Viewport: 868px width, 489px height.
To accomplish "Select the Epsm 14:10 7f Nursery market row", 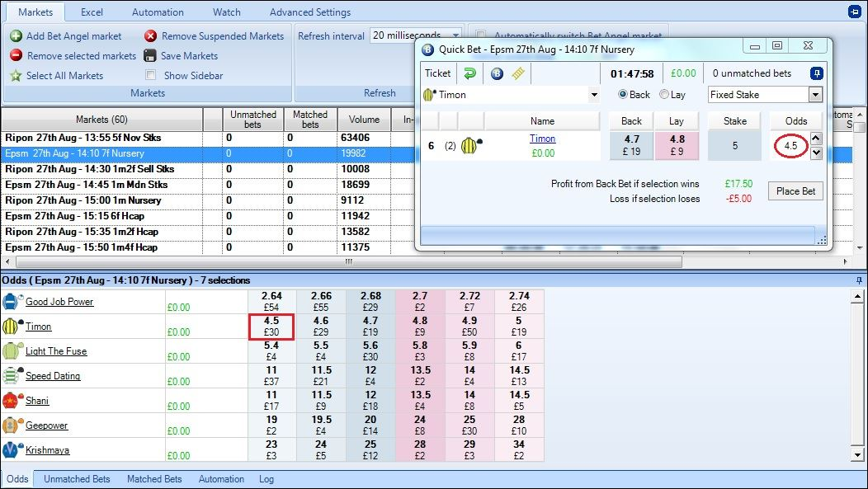I will click(x=210, y=153).
